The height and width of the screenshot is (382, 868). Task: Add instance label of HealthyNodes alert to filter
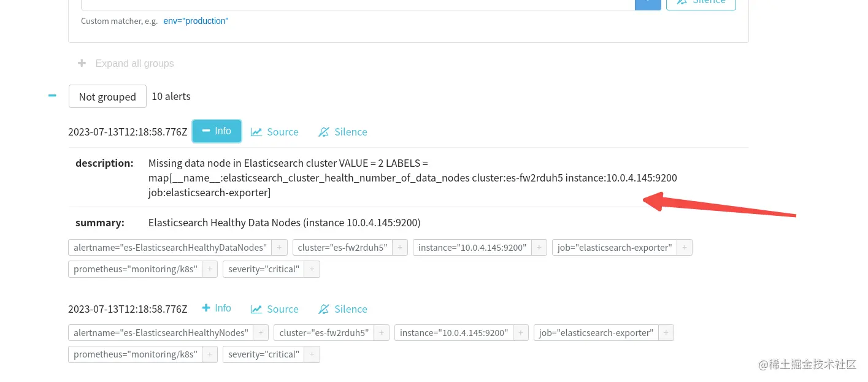pos(521,333)
